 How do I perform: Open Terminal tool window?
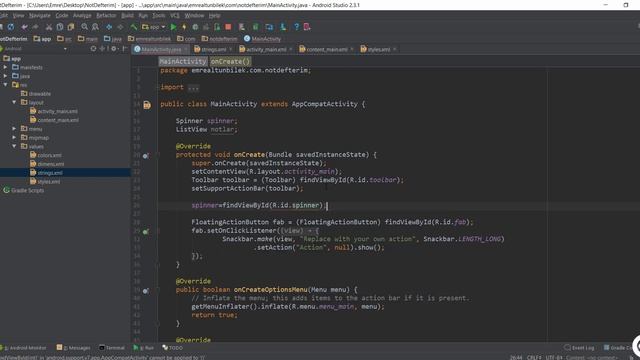(112, 348)
